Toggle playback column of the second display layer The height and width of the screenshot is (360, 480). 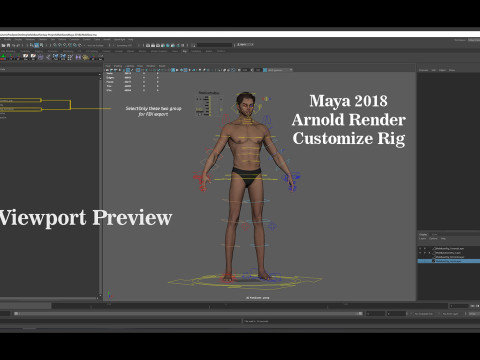coord(425,253)
